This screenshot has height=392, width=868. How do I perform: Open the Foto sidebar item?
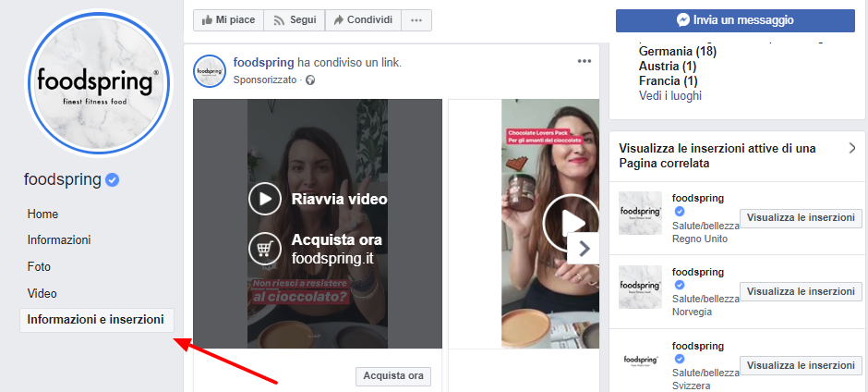pos(39,266)
